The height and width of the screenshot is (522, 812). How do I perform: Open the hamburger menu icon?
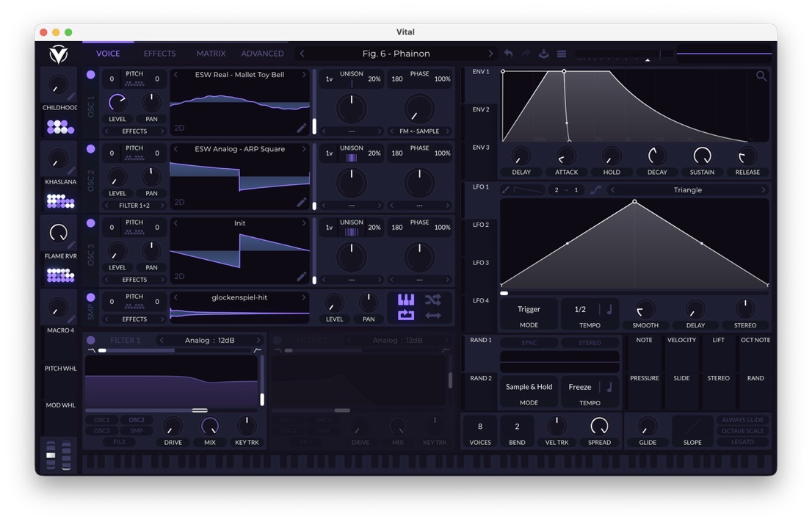(562, 54)
